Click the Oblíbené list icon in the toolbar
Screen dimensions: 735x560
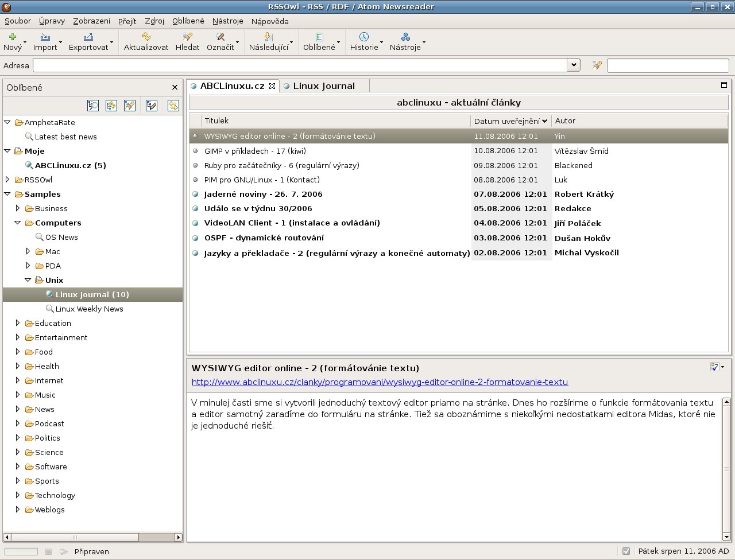[319, 37]
